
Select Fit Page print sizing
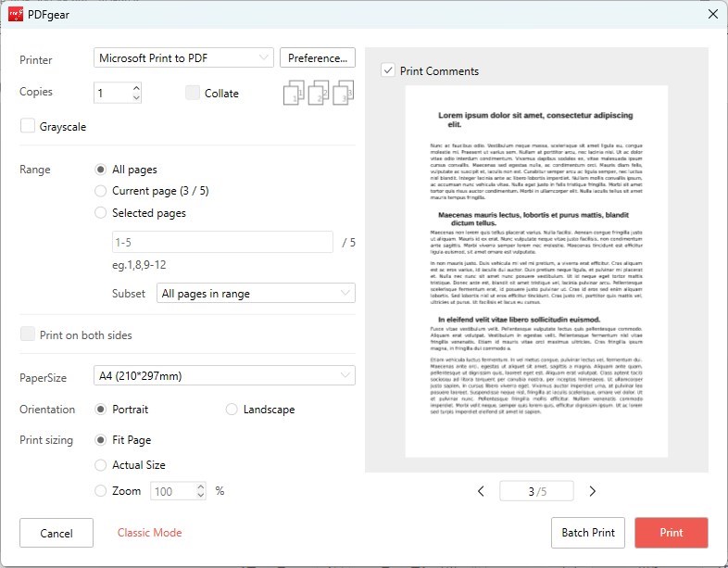click(100, 440)
